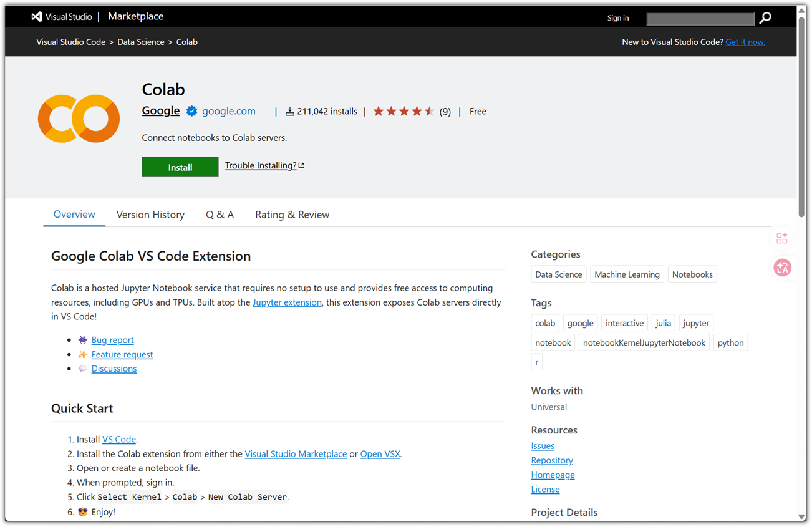Open the Discussions link
This screenshot has height=527, width=812.
[114, 369]
